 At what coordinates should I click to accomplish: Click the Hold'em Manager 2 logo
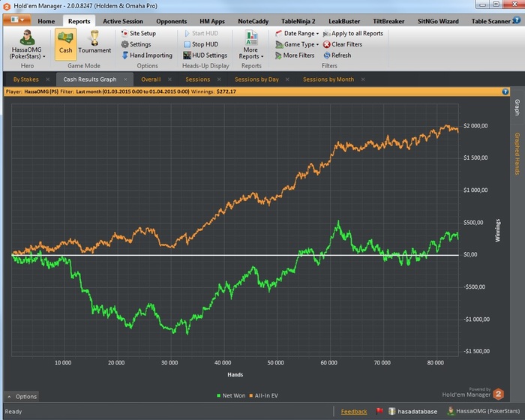pos(499,394)
